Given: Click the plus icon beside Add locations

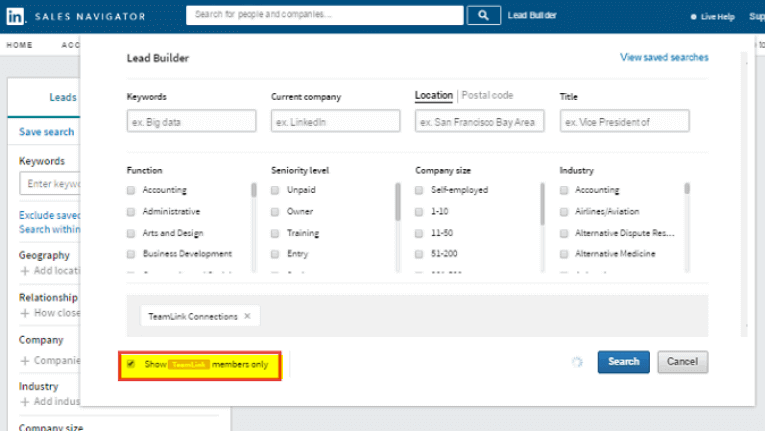Looking at the screenshot, I should (x=25, y=271).
